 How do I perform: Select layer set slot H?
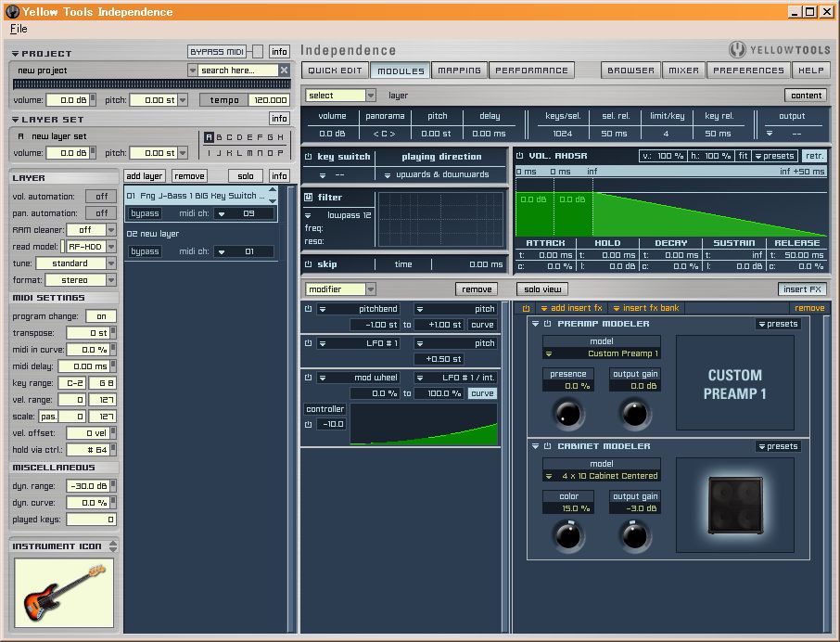coord(280,137)
